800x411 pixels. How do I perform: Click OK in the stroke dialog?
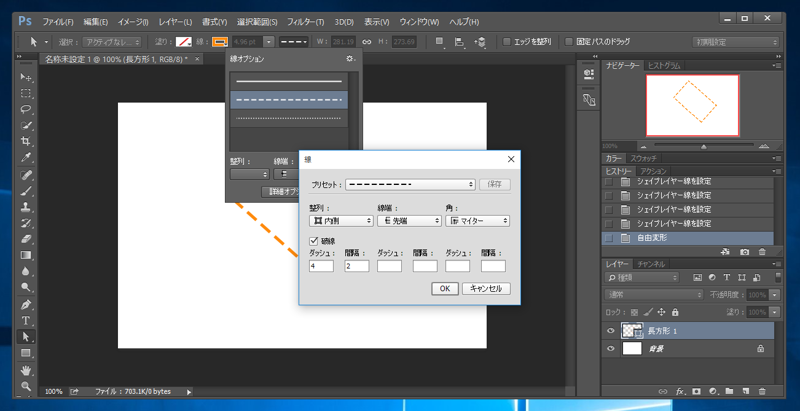(x=445, y=289)
